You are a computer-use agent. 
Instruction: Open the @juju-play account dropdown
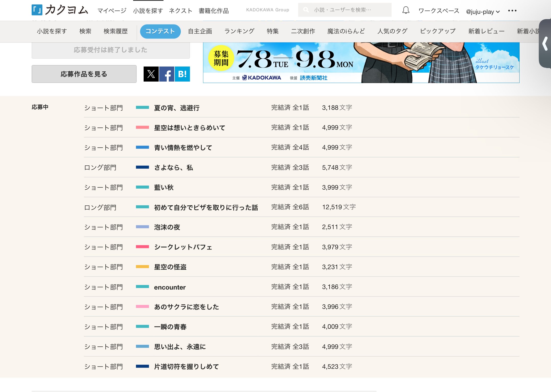(x=483, y=12)
